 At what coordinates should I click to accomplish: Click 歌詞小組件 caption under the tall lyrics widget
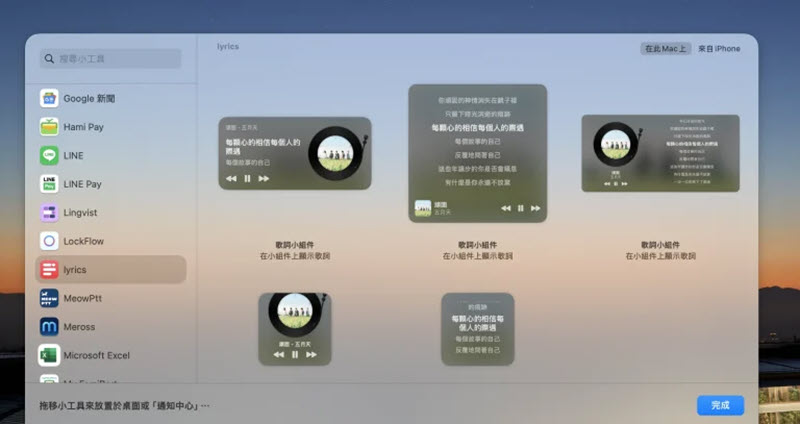click(x=478, y=245)
